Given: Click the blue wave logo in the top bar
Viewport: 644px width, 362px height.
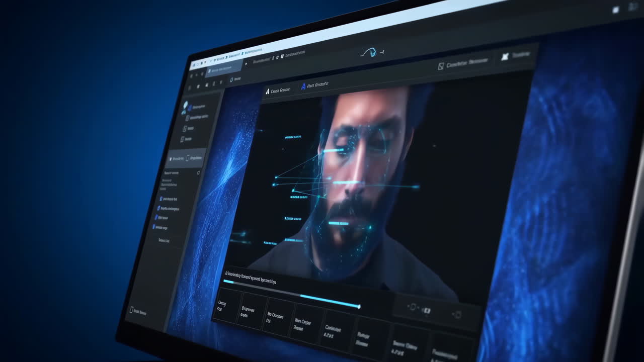Looking at the screenshot, I should tap(371, 52).
